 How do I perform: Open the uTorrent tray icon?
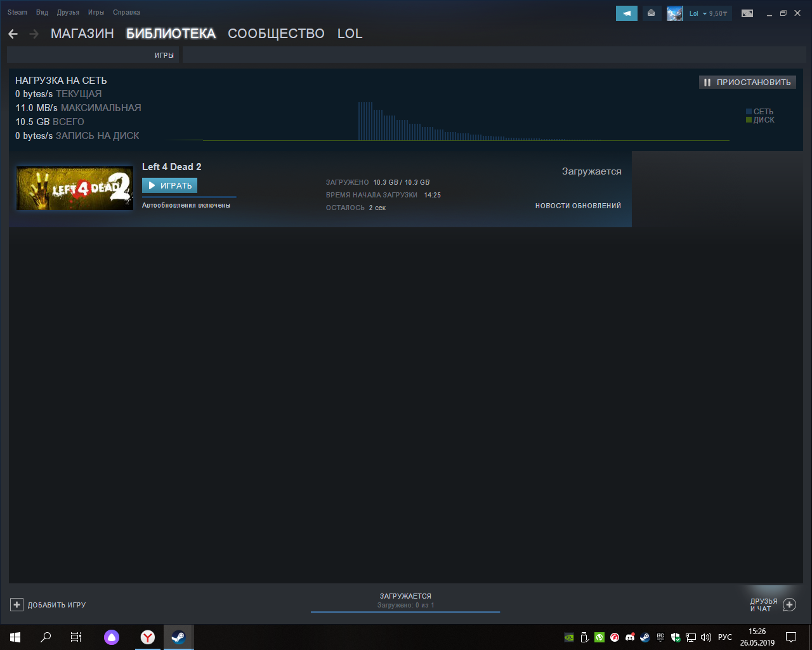tap(599, 637)
